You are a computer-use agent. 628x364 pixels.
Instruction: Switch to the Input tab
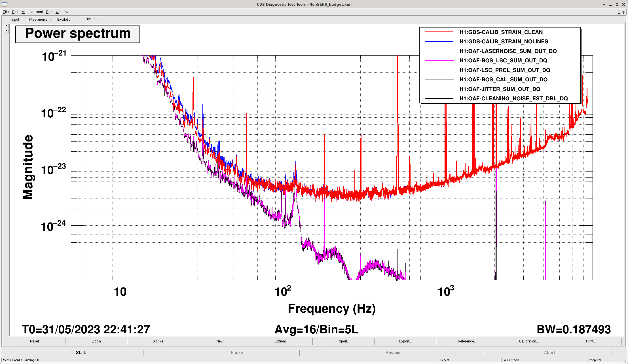[15, 19]
